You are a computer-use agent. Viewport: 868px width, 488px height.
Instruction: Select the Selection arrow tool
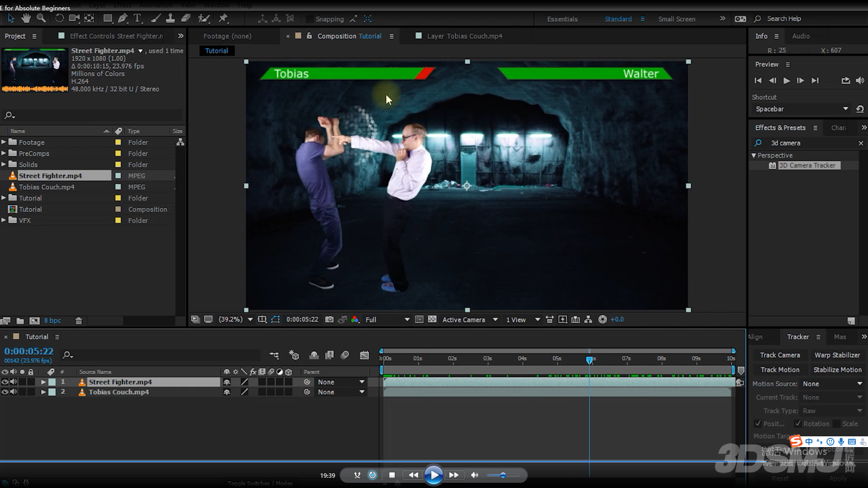[x=11, y=19]
